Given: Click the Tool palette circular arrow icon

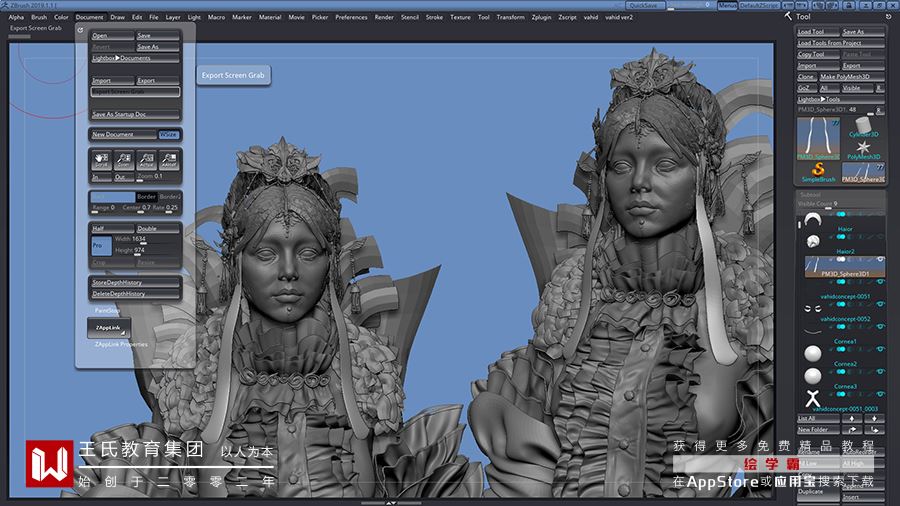Looking at the screenshot, I should (888, 17).
